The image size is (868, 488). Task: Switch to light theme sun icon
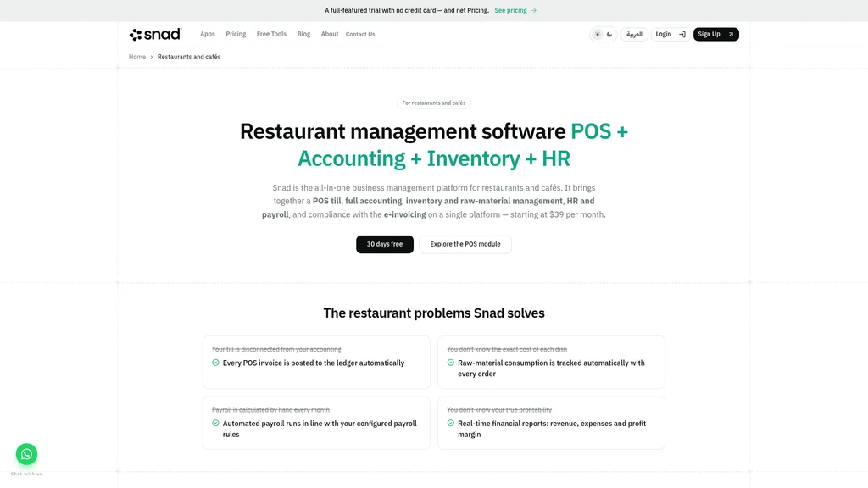coord(598,34)
